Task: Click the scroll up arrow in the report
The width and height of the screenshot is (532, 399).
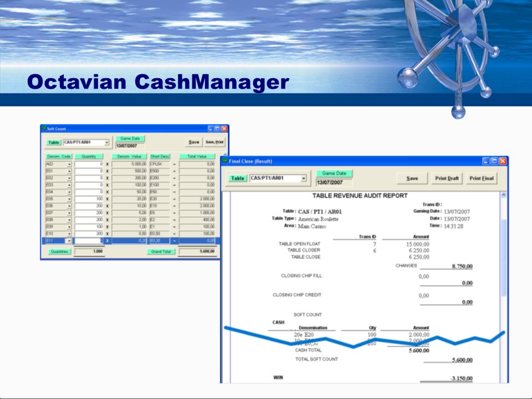Action: [504, 195]
